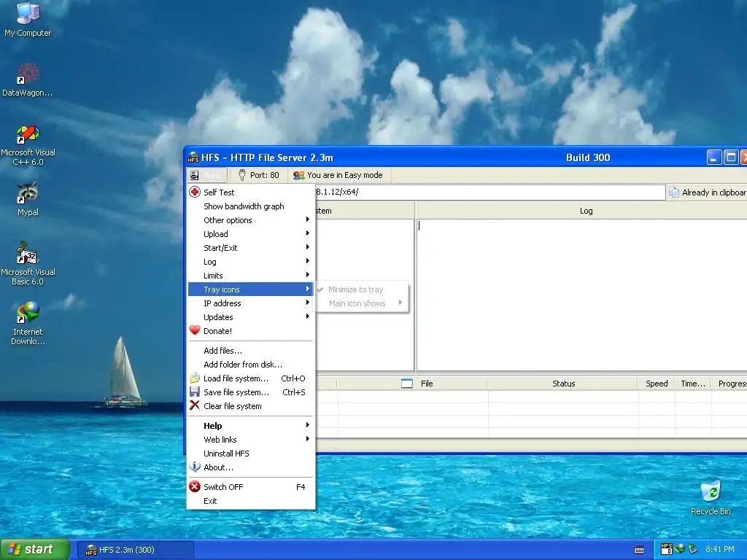
Task: Click HFS 2.3m (300) taskbar button
Action: pos(135,550)
